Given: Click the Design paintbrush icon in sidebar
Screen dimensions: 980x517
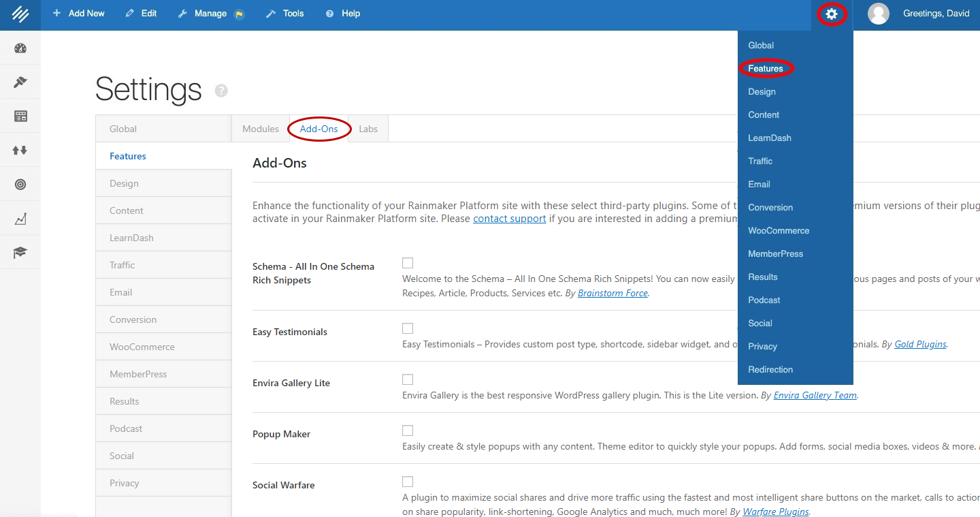Looking at the screenshot, I should tap(20, 82).
